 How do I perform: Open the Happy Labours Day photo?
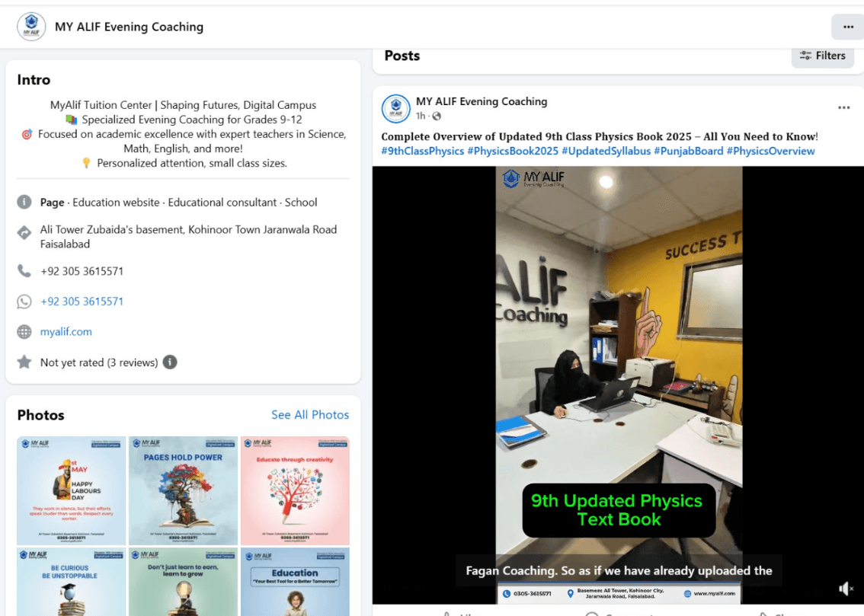point(71,490)
